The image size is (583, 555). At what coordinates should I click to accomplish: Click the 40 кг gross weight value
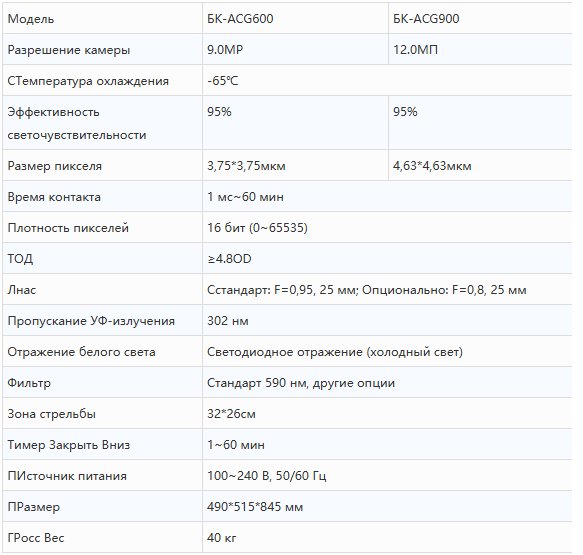pyautogui.click(x=222, y=538)
